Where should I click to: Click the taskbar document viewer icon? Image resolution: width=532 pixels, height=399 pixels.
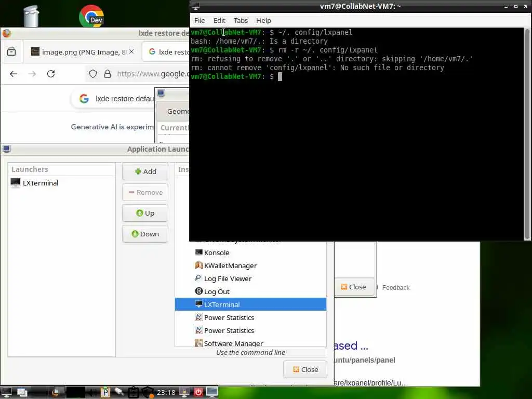point(56,392)
